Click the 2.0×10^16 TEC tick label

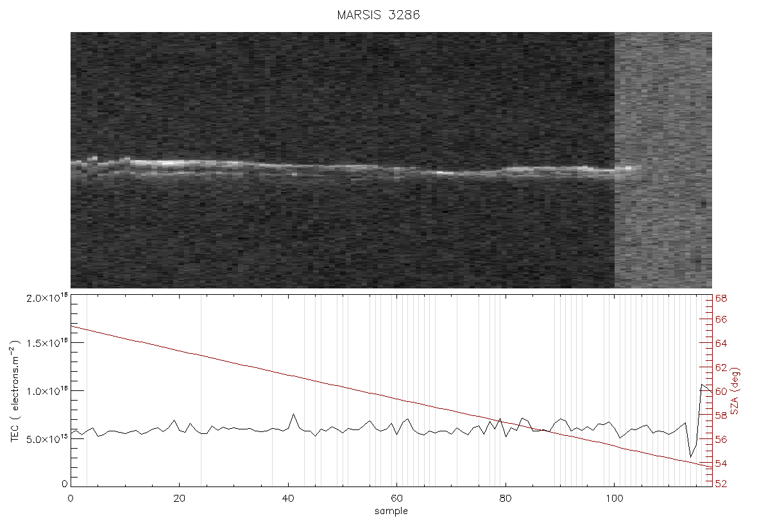click(47, 297)
